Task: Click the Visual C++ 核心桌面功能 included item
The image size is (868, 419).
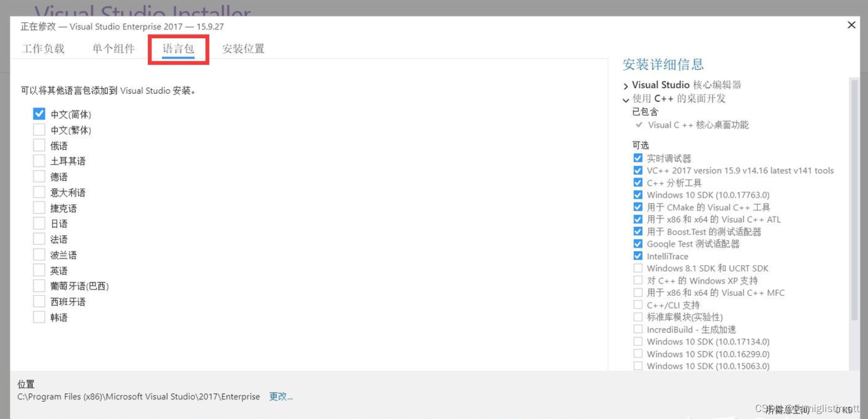Action: [x=698, y=125]
